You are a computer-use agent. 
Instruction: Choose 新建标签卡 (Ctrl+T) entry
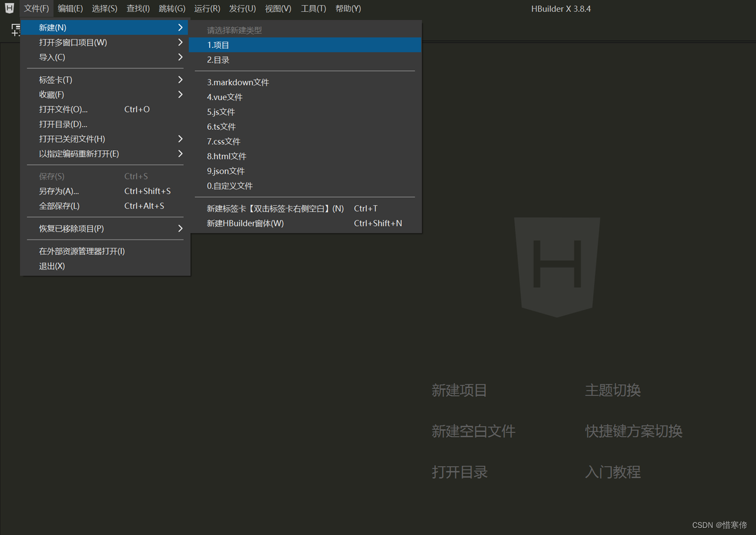(x=305, y=208)
